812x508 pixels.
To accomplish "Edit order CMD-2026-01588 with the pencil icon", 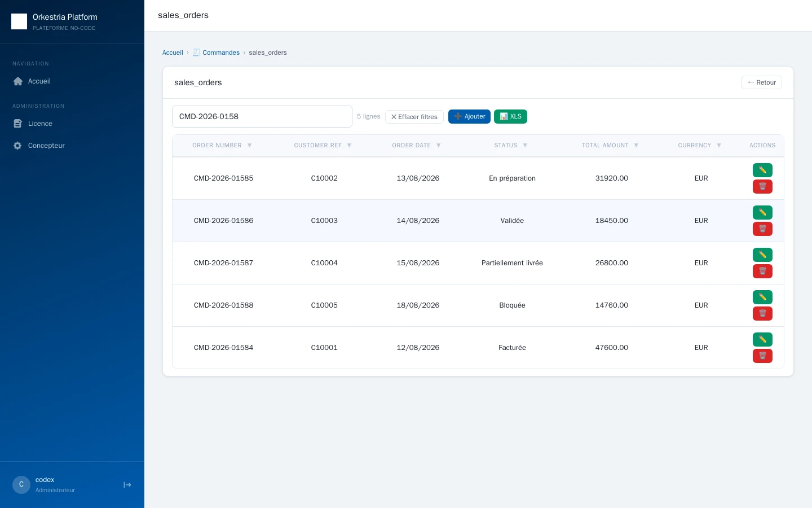I will [x=762, y=297].
